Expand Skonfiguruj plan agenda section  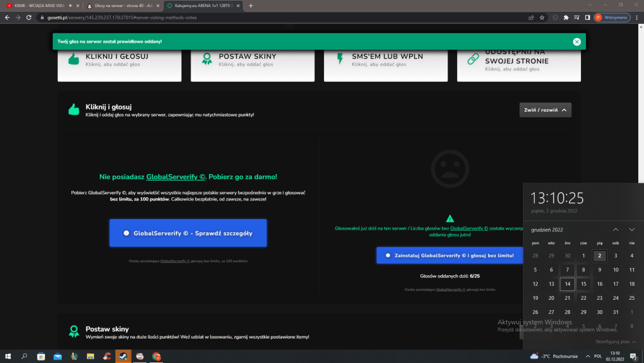point(615,342)
